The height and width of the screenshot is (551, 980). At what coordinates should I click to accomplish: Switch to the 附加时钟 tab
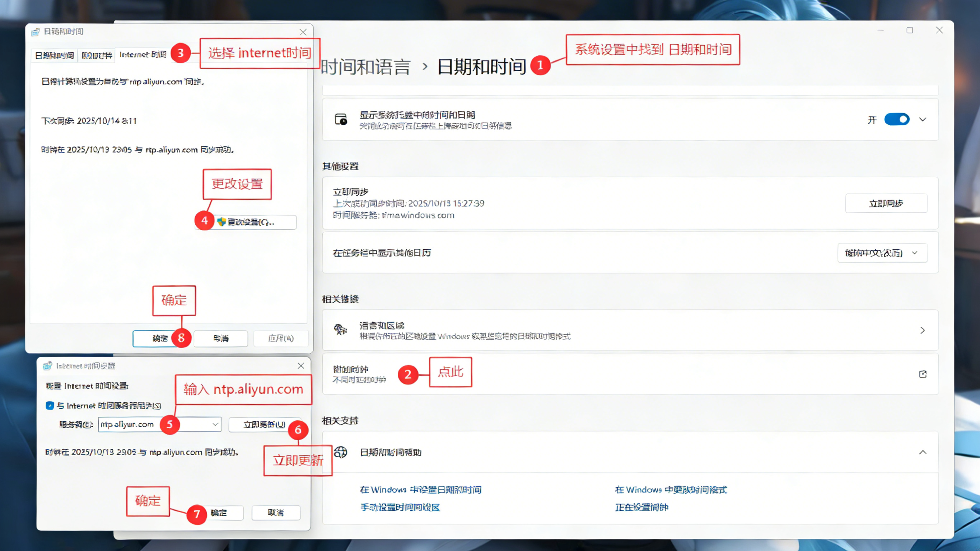(x=97, y=56)
